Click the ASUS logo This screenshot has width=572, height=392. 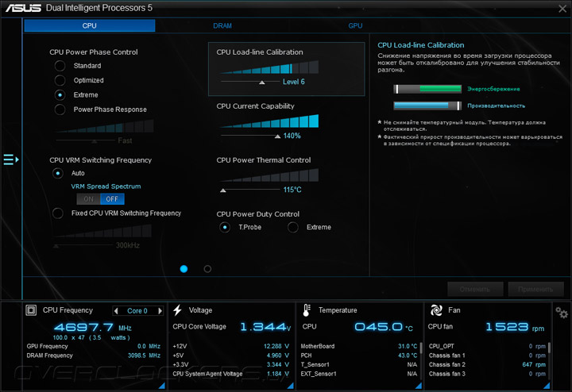[23, 8]
